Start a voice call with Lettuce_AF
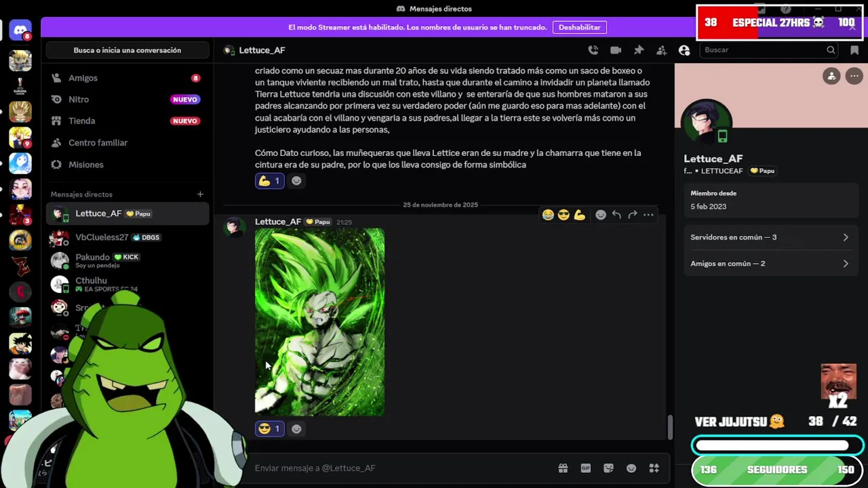The width and height of the screenshot is (868, 488). tap(593, 50)
